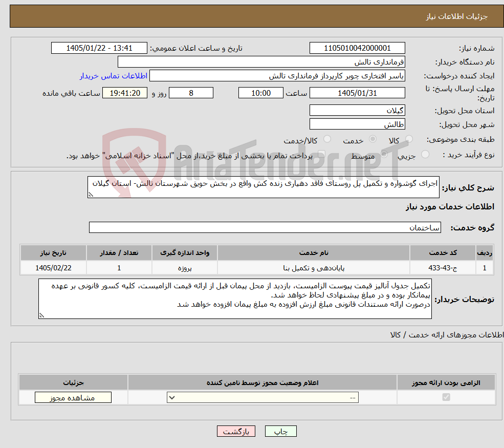The image size is (504, 448).
Task: Click the resize handle of description textarea
Action: click(x=91, y=195)
